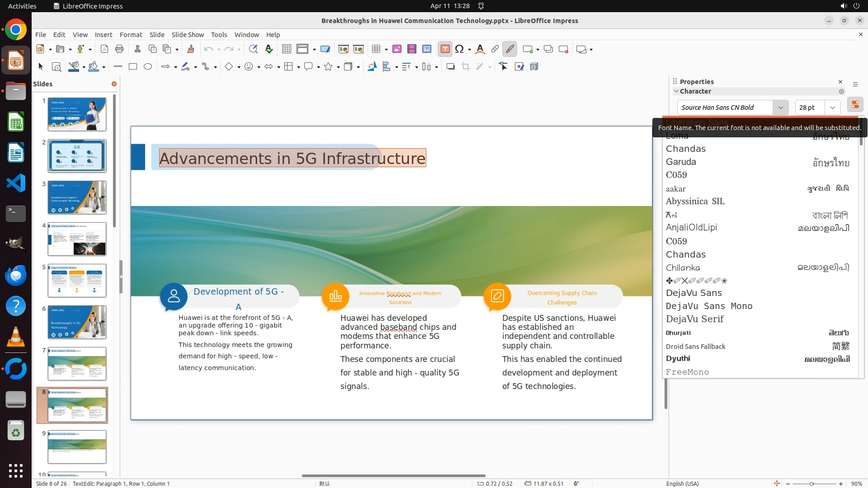Click the Export as PDF icon
Screen dimensions: 868x488
(x=104, y=49)
